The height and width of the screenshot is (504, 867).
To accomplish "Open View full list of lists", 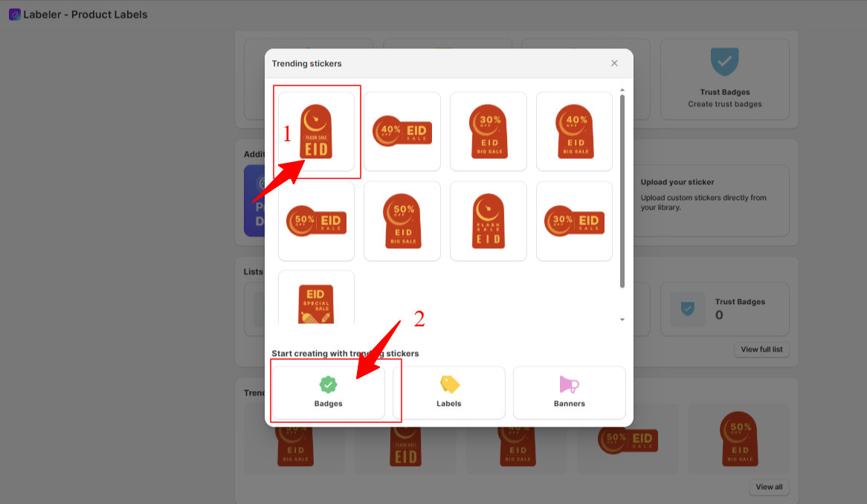I will tap(761, 349).
